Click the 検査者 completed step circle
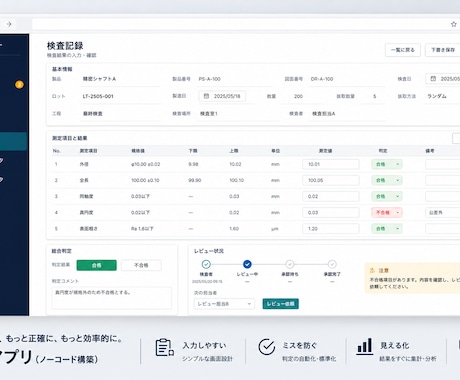 point(206,264)
